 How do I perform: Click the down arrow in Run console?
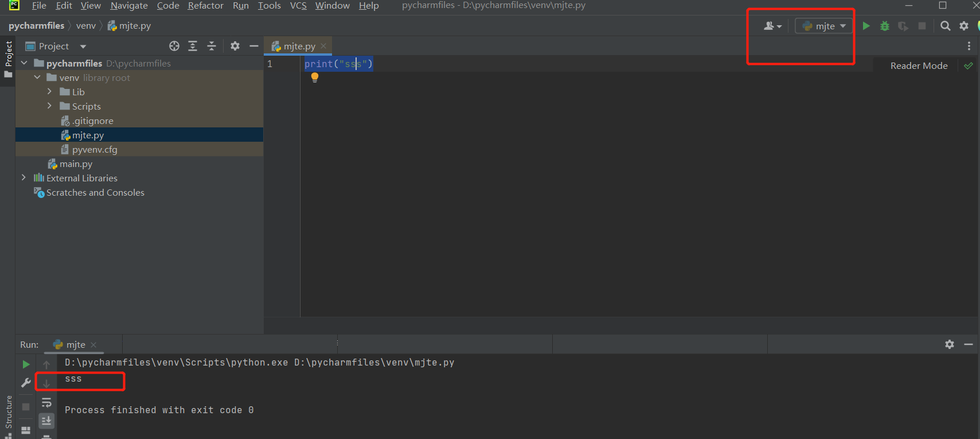[46, 383]
